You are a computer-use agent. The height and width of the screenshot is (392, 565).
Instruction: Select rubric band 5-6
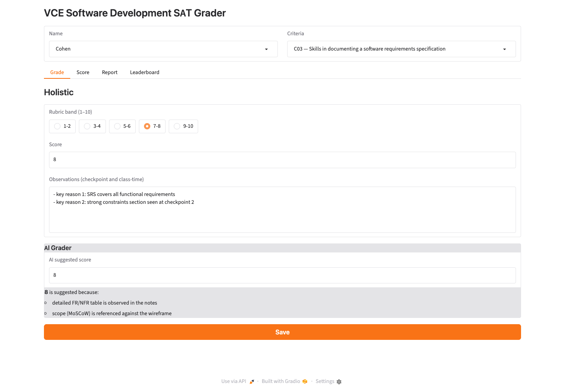pos(122,126)
